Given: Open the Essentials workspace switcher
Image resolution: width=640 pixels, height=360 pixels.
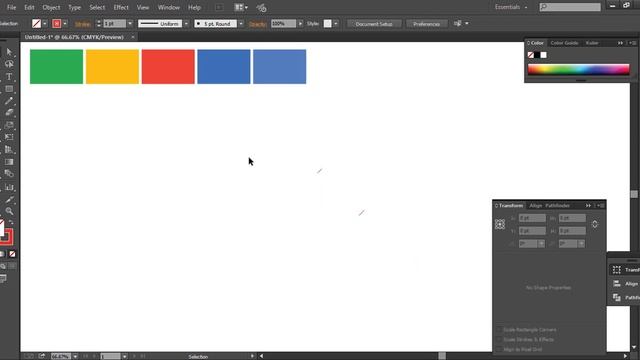Looking at the screenshot, I should click(x=511, y=7).
